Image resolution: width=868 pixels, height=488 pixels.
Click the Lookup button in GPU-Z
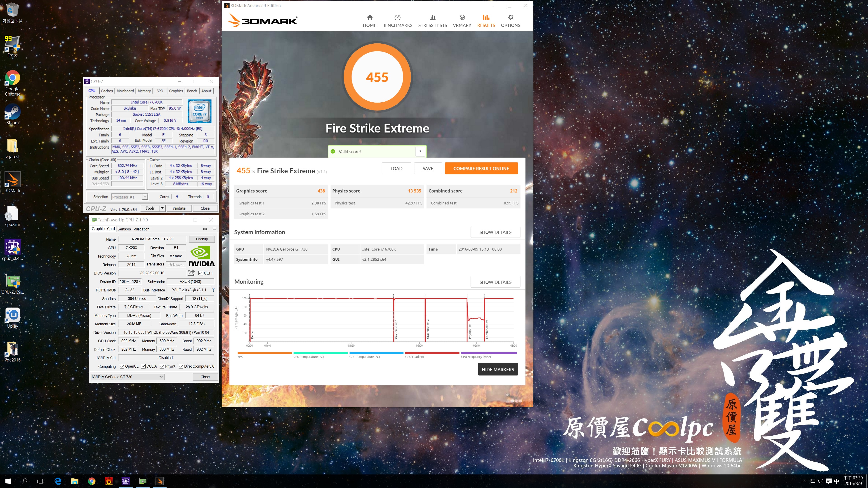[x=201, y=239]
